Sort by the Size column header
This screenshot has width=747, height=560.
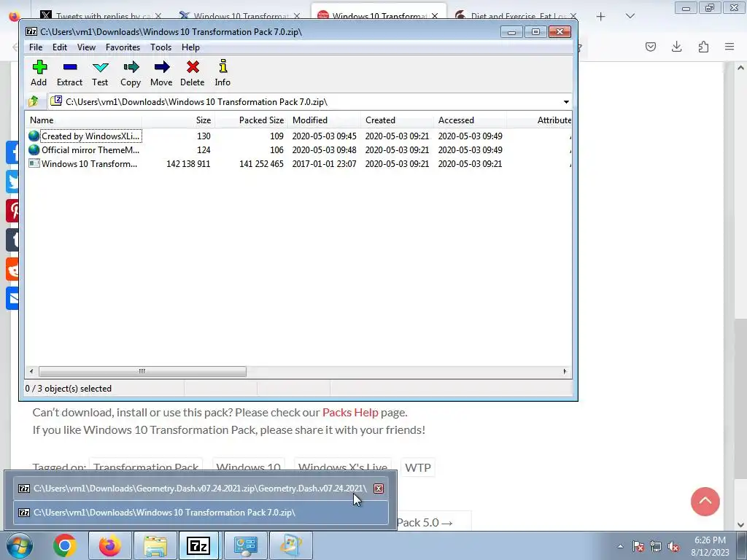point(178,120)
